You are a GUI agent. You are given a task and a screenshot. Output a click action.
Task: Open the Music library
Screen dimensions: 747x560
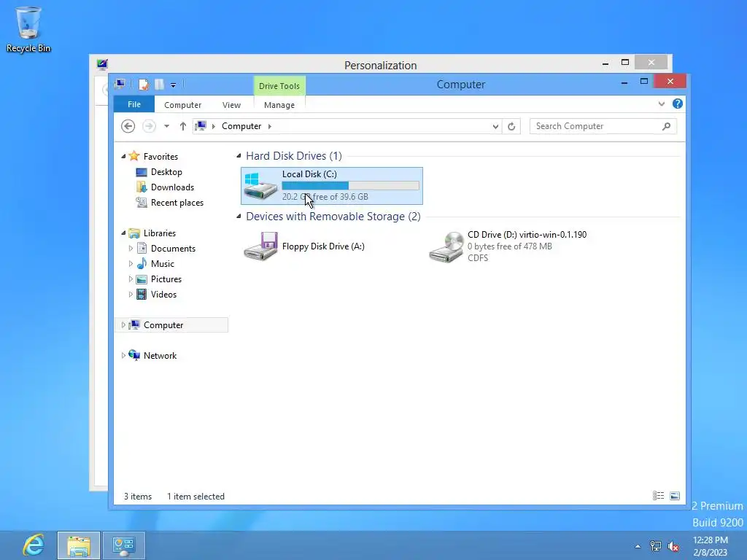click(x=163, y=263)
